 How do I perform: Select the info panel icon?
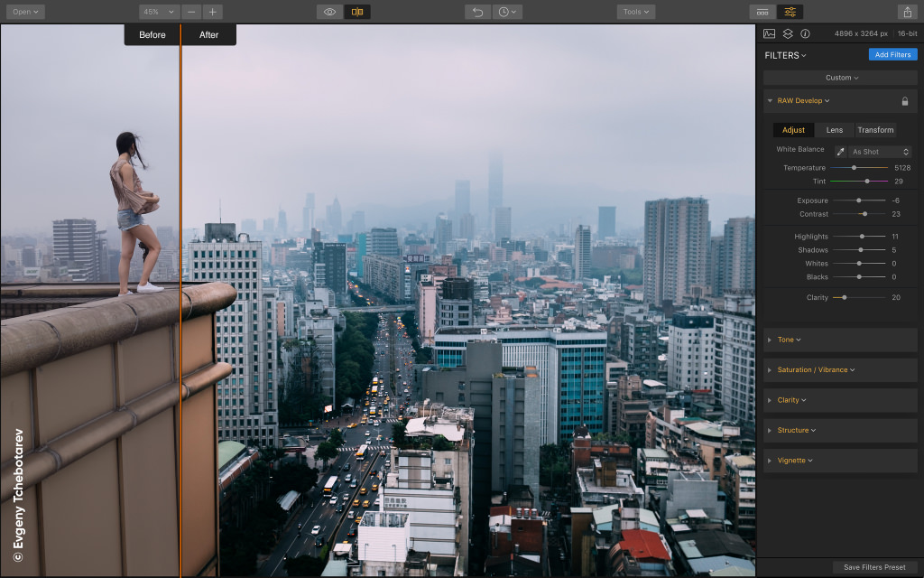(805, 33)
